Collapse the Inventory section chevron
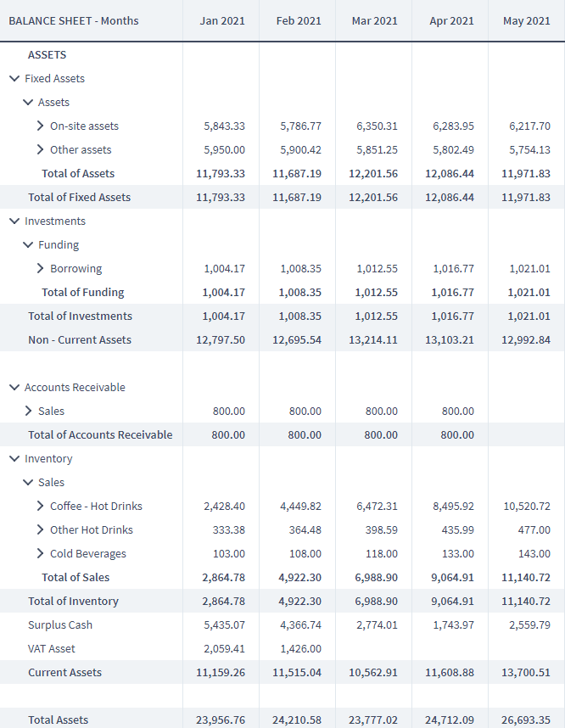 (x=14, y=459)
